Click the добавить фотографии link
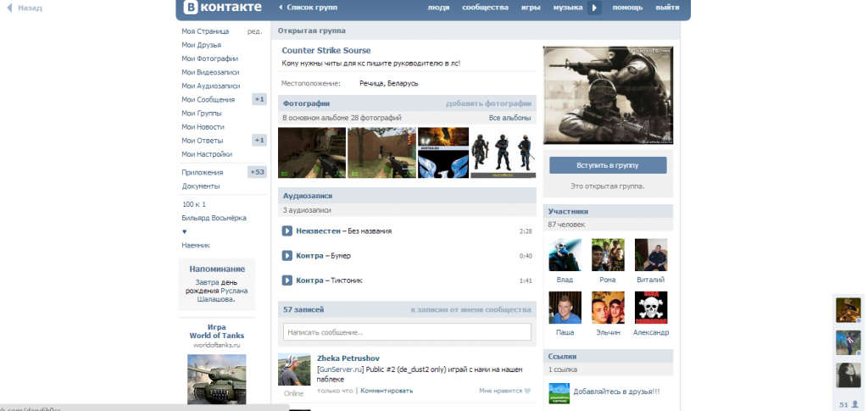The height and width of the screenshot is (411, 868). tap(488, 103)
